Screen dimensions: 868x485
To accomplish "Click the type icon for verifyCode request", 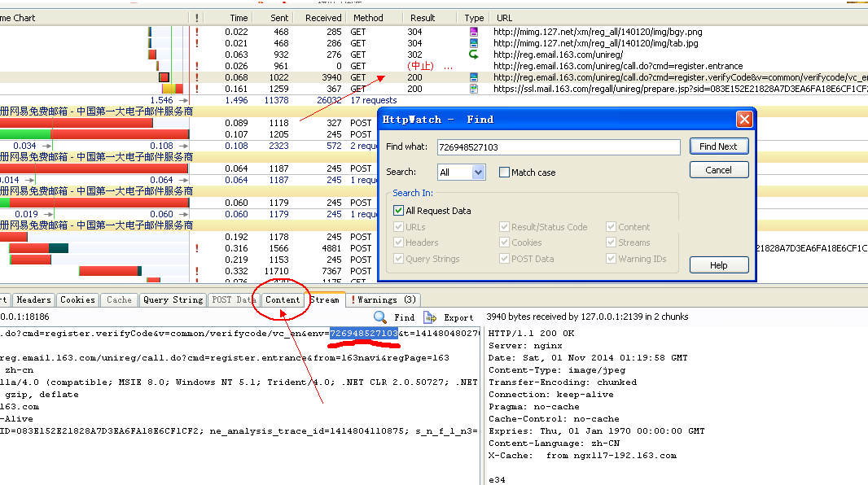I will [474, 77].
